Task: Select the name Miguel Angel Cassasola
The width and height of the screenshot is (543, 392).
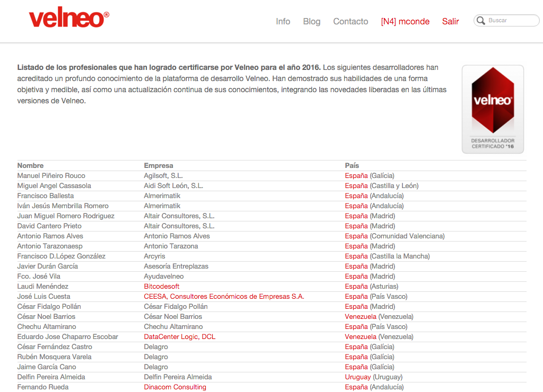Action: [54, 186]
